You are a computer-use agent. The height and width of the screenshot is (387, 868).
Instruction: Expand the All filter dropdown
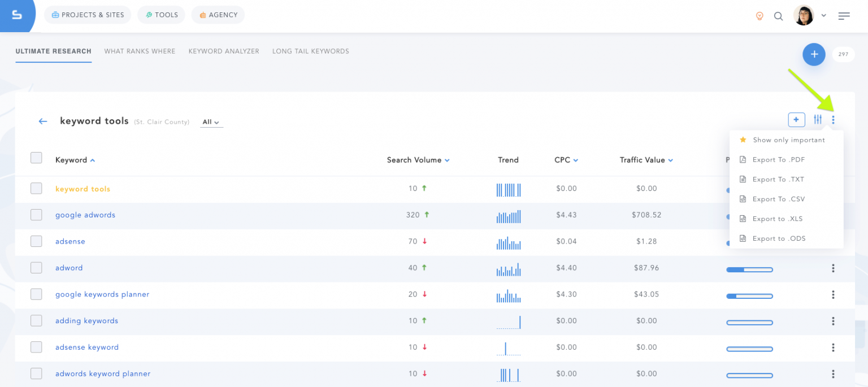point(211,122)
